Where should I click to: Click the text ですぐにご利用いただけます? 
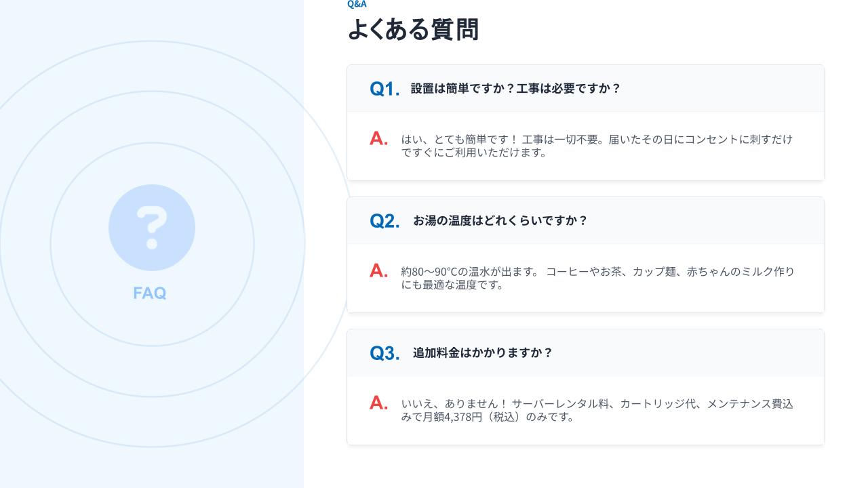[474, 152]
